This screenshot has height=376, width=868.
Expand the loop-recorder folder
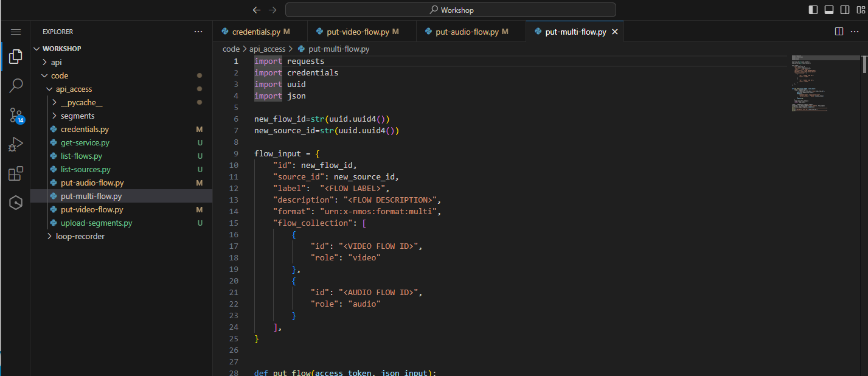(122, 236)
